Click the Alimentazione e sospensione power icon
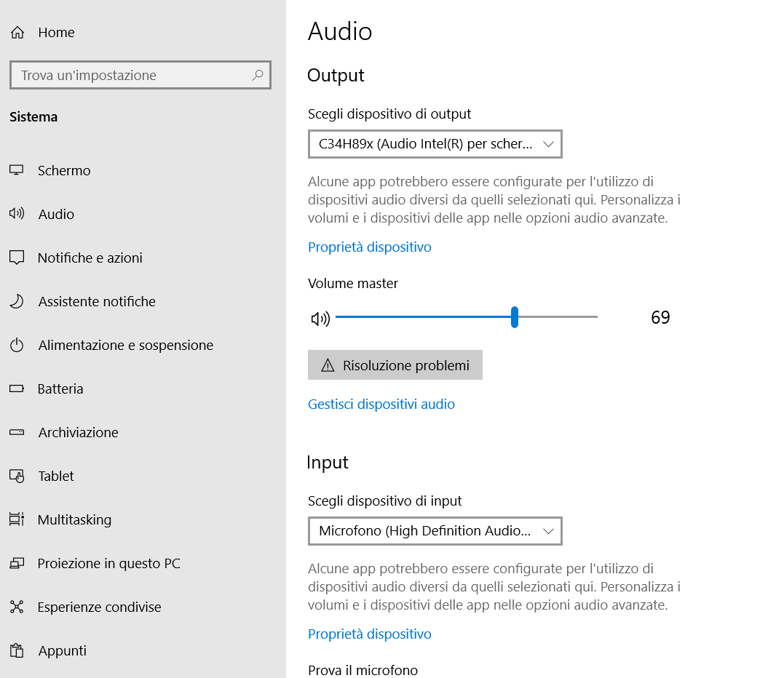Screen dimensions: 784x678 click(x=18, y=345)
